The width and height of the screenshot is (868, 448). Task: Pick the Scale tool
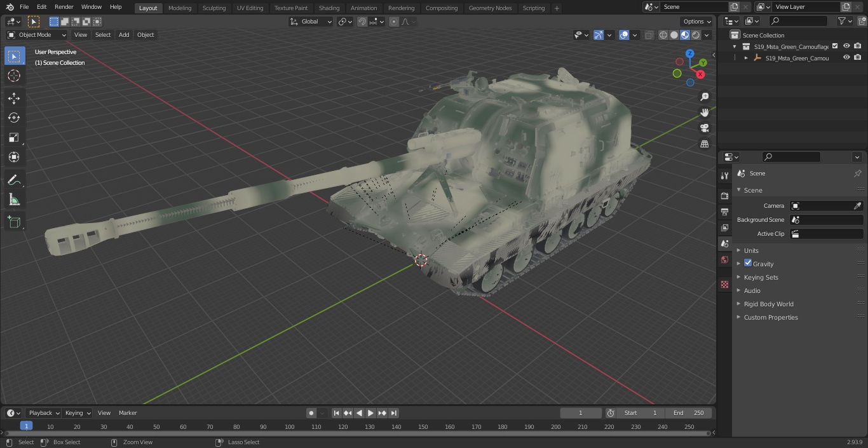tap(14, 137)
